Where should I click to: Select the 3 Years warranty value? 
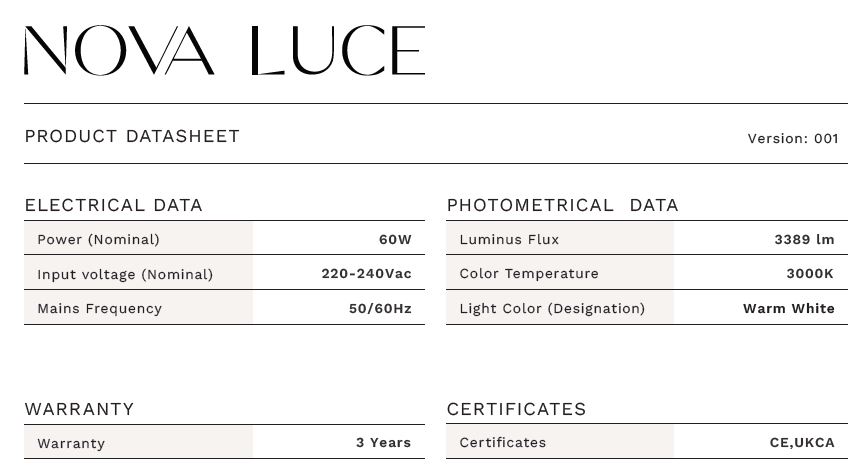click(x=383, y=442)
